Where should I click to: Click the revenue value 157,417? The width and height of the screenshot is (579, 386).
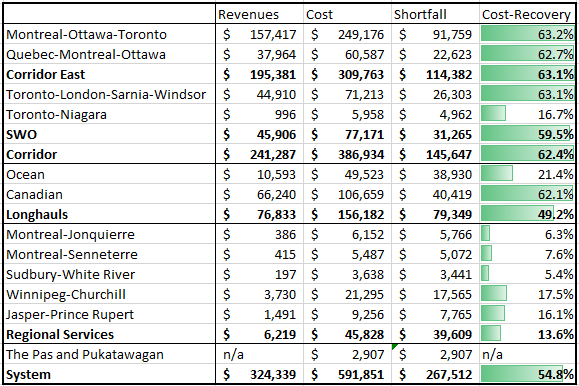[x=273, y=34]
